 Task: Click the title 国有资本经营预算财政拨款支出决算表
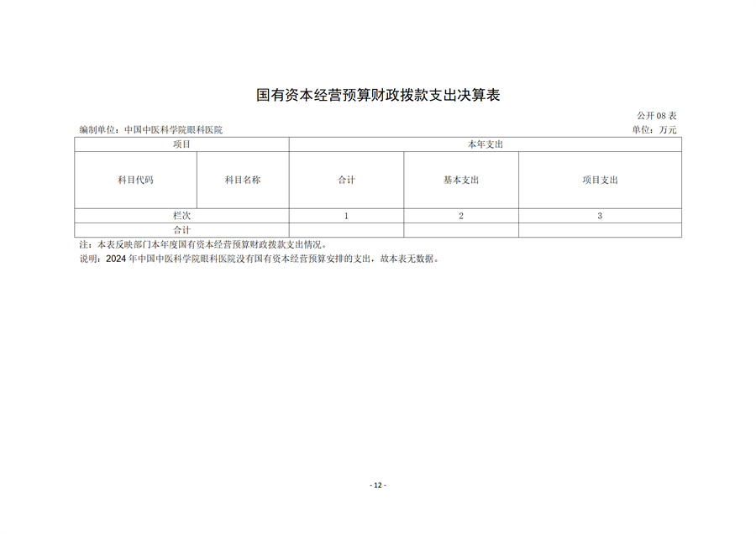[x=378, y=95]
